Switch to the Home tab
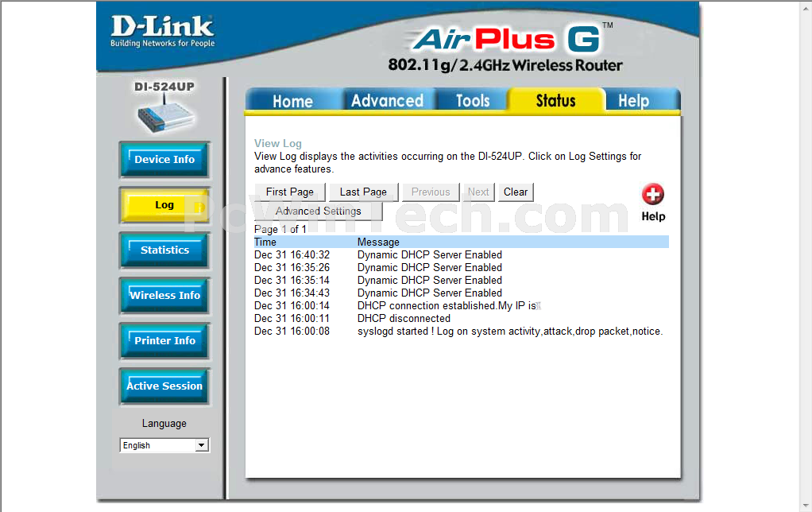Screen dimensions: 812x512 click(x=292, y=100)
